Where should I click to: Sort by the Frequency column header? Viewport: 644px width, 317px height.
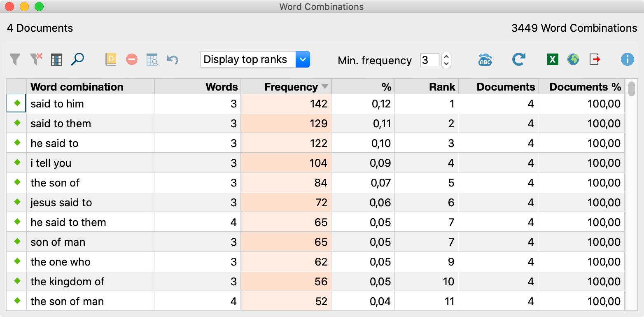(291, 87)
